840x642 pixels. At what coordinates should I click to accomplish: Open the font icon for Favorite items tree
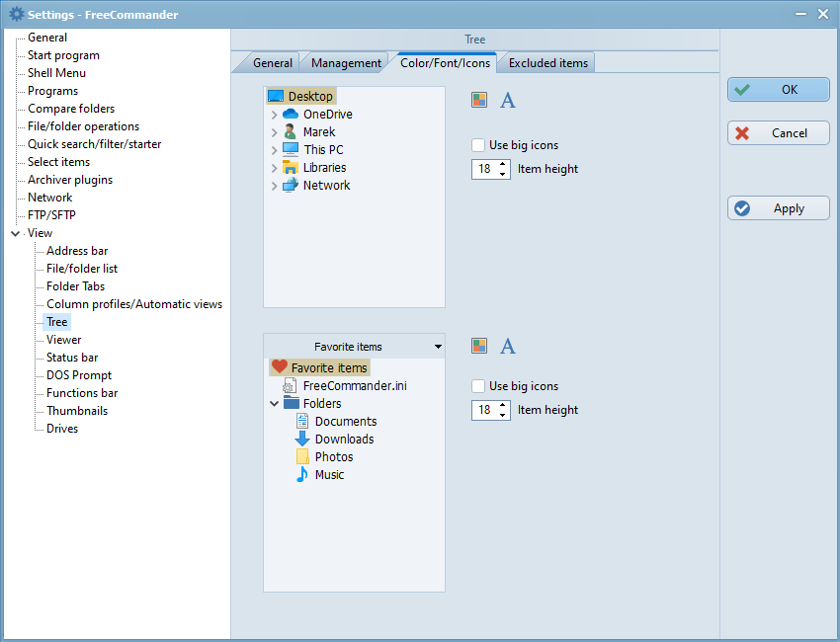coord(508,346)
